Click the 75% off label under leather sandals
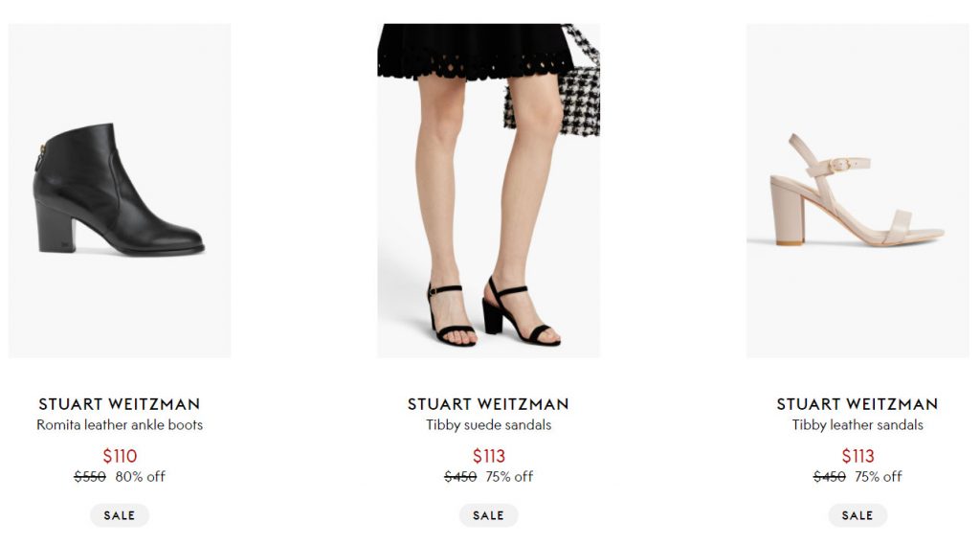The width and height of the screenshot is (980, 544). [x=879, y=477]
